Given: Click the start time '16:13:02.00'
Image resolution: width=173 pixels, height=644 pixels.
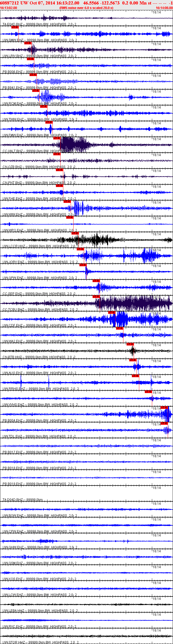Looking at the screenshot, I should [8, 8].
